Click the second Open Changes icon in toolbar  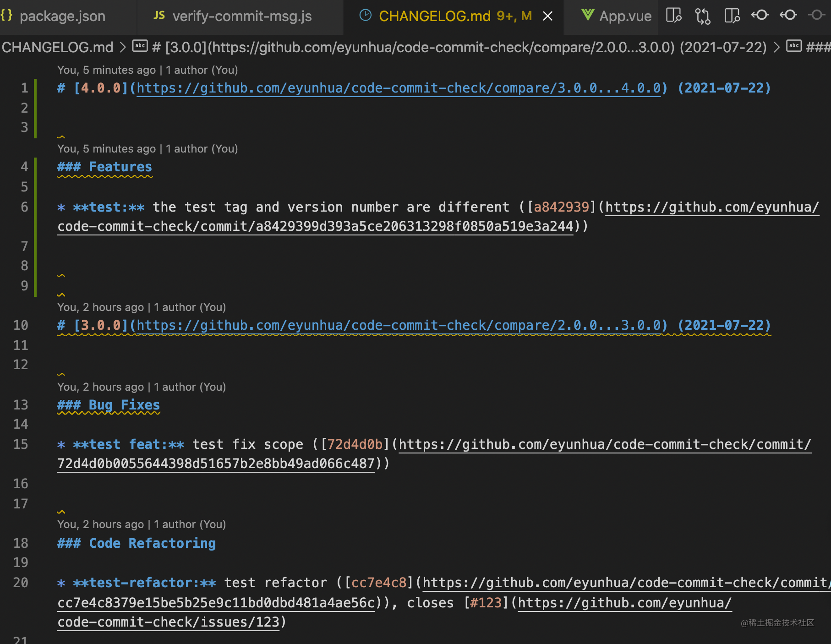(x=731, y=16)
